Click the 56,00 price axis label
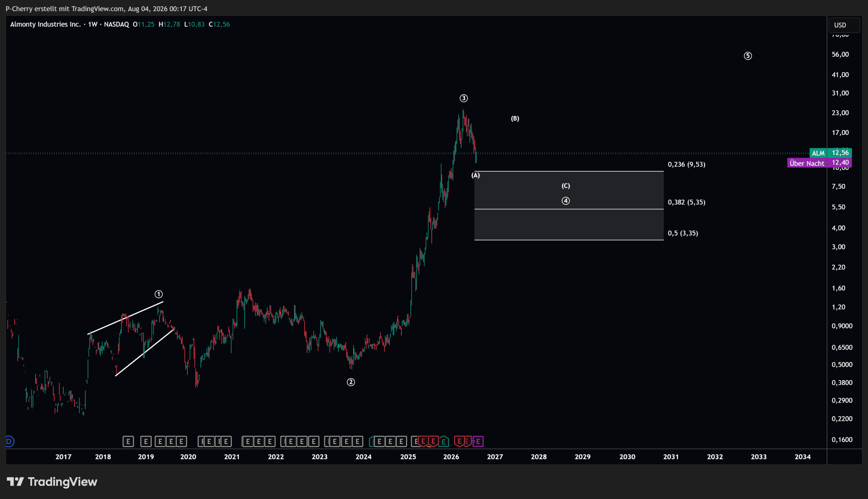Image resolution: width=868 pixels, height=499 pixels. 840,55
